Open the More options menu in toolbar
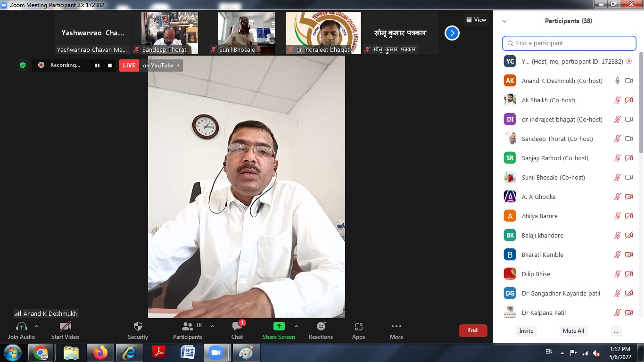 (396, 330)
